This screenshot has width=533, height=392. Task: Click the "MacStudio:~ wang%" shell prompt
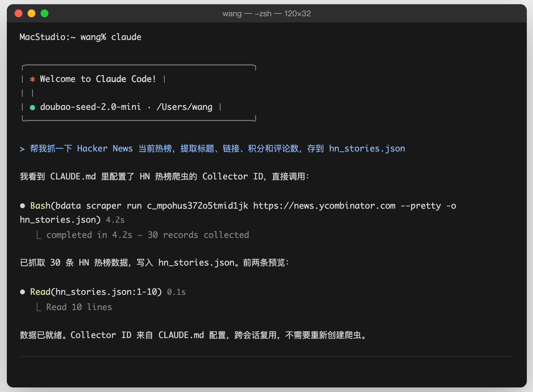tap(63, 37)
